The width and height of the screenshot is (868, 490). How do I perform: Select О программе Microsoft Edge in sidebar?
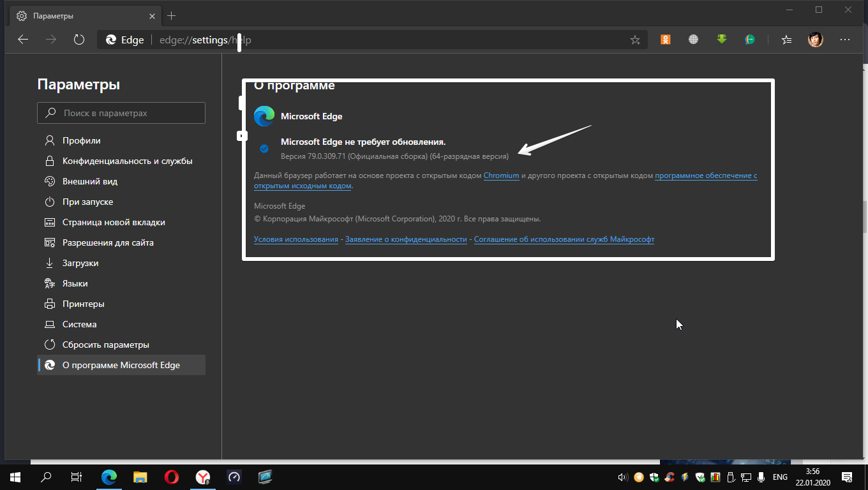tap(121, 365)
